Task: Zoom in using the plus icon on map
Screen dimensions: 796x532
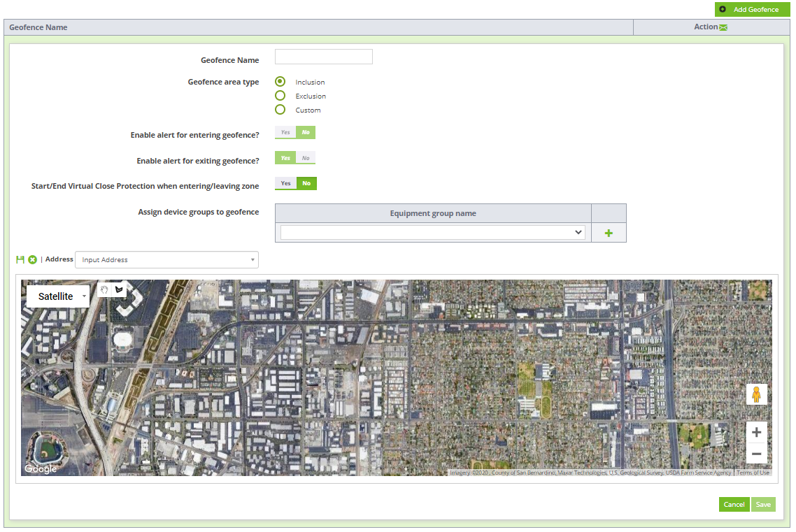Action: pyautogui.click(x=756, y=432)
